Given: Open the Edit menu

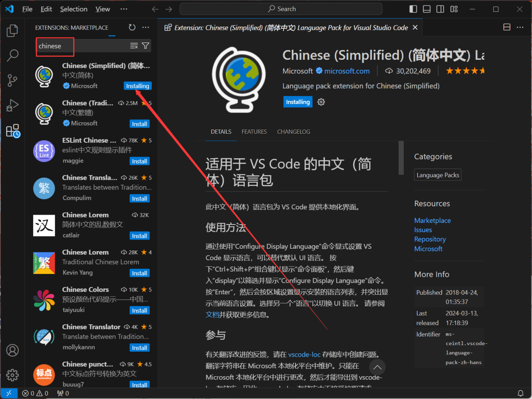Looking at the screenshot, I should point(46,9).
